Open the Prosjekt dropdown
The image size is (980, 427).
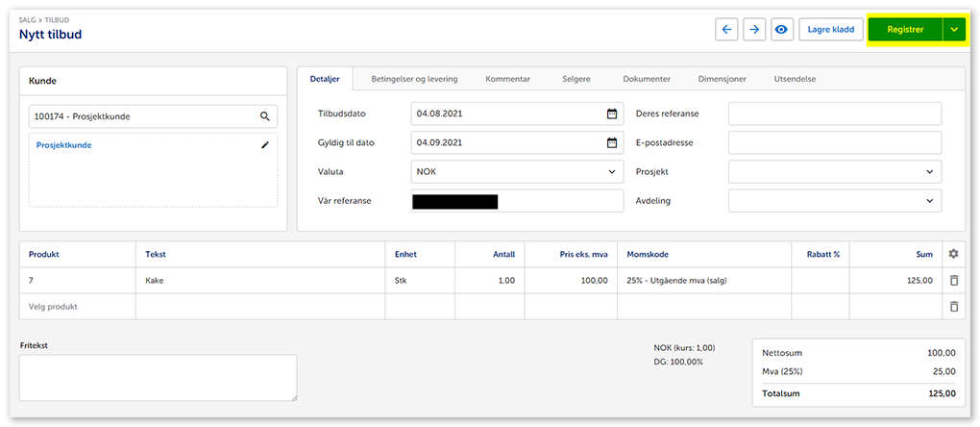(834, 172)
